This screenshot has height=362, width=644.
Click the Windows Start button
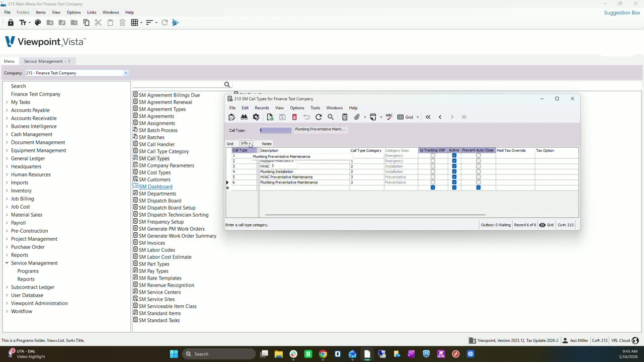click(174, 354)
